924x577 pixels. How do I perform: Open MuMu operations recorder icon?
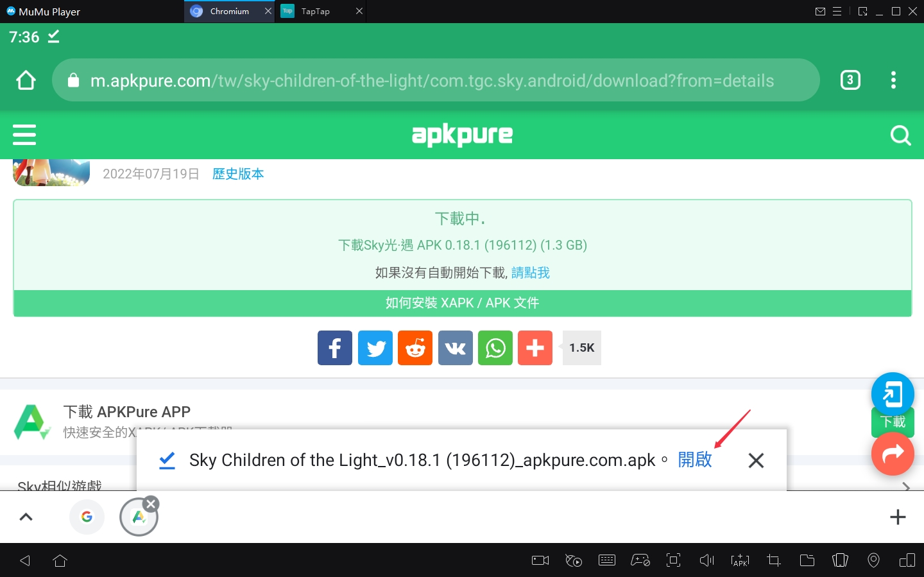(x=574, y=560)
